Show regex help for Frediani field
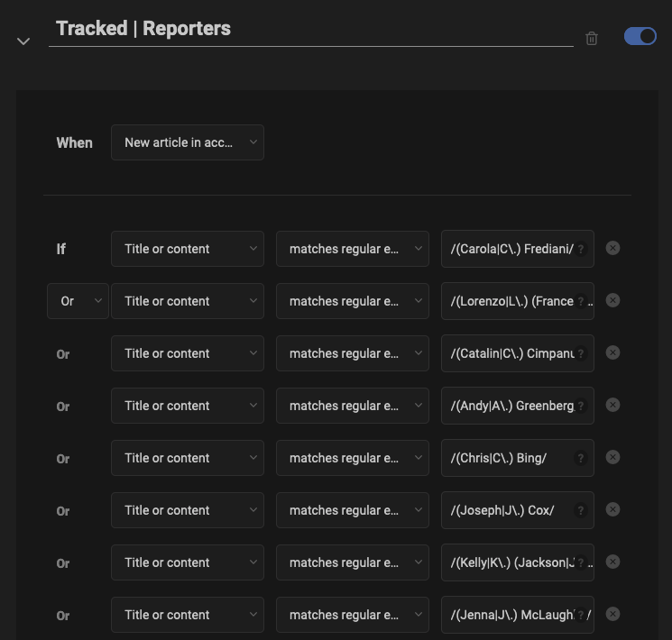672x640 pixels. tap(580, 250)
